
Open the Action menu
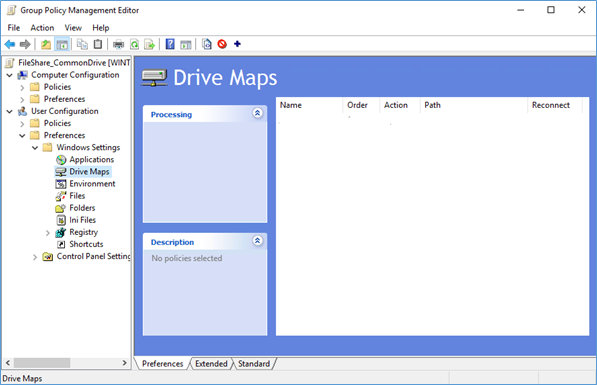click(42, 28)
